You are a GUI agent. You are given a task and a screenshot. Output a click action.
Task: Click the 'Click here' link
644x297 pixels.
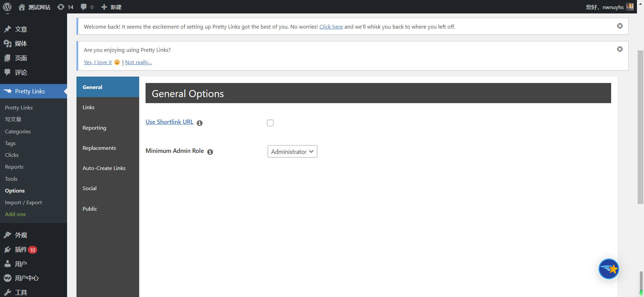point(331,27)
